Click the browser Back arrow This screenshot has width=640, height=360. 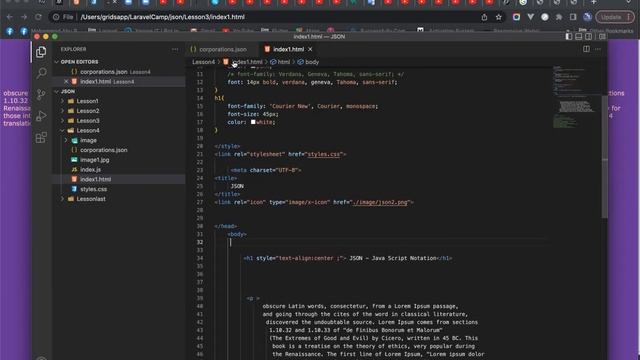(x=10, y=17)
